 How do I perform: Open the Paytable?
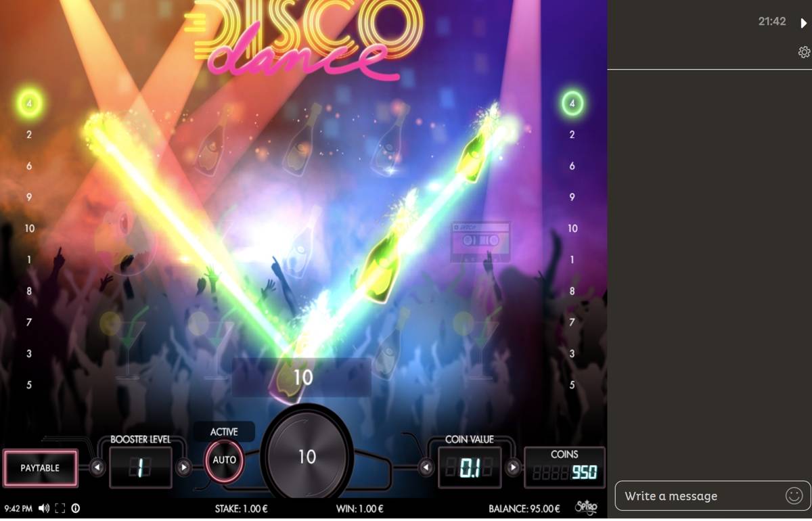click(x=40, y=468)
